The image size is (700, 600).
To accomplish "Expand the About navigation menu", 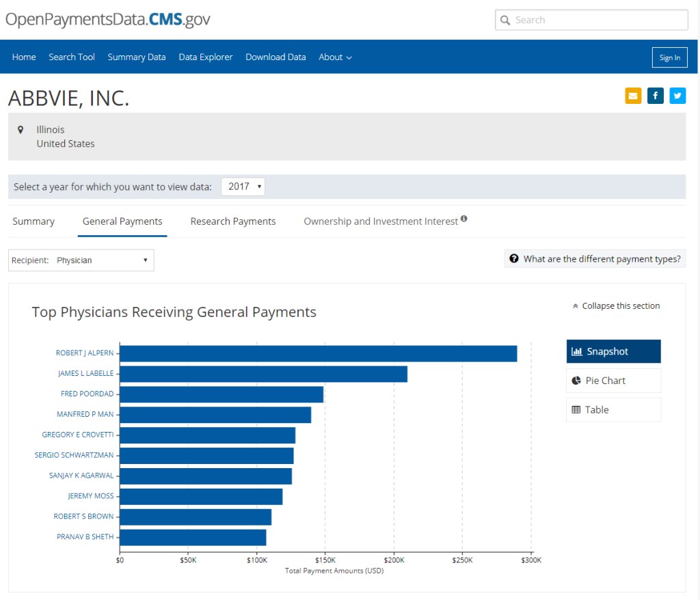I will pyautogui.click(x=335, y=57).
